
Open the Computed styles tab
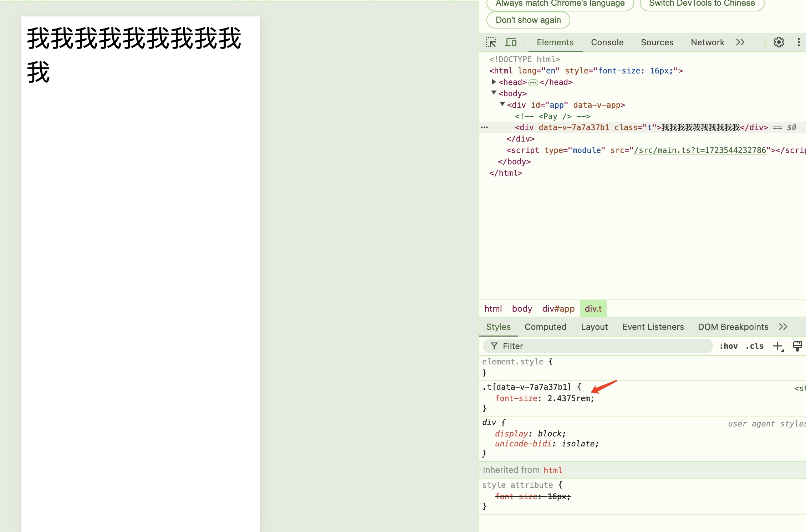click(x=545, y=327)
